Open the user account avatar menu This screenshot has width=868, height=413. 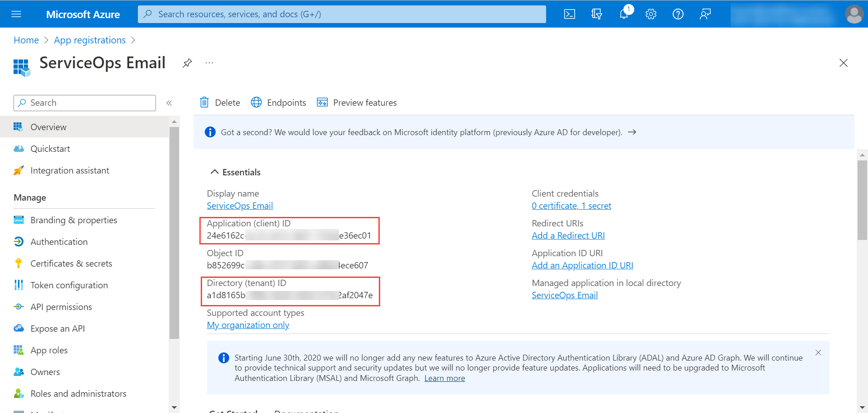coord(854,14)
